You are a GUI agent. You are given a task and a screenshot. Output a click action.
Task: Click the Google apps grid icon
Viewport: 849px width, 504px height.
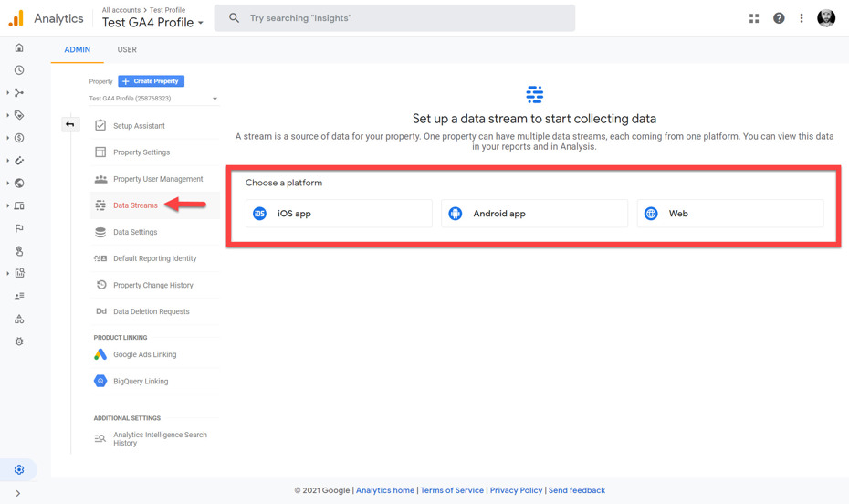(754, 18)
